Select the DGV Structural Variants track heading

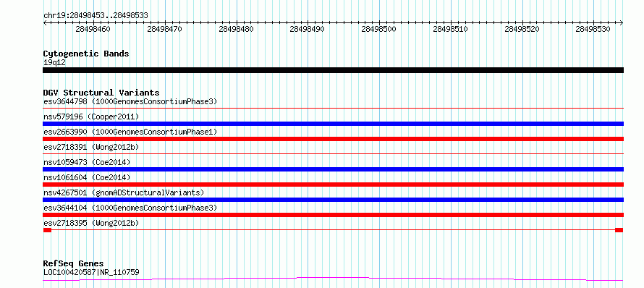101,93
